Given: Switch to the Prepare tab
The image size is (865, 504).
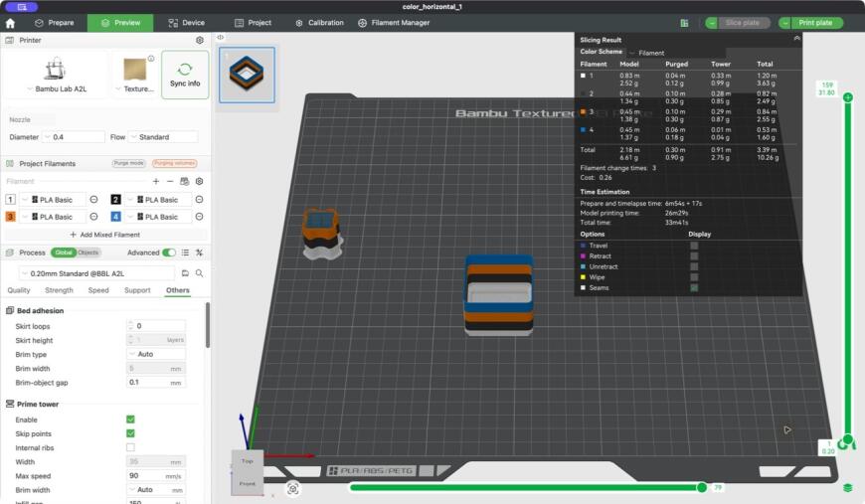Looking at the screenshot, I should tap(54, 23).
